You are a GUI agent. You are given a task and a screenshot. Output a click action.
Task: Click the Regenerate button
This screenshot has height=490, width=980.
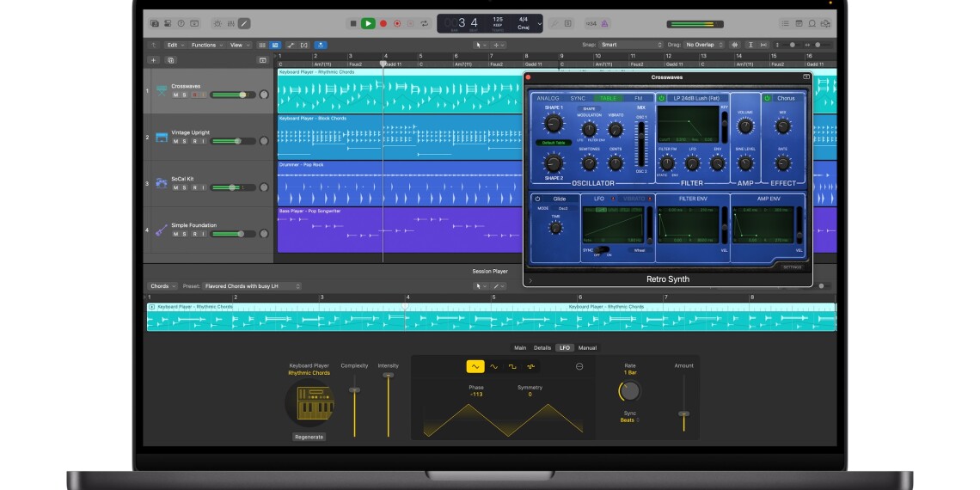tap(309, 437)
